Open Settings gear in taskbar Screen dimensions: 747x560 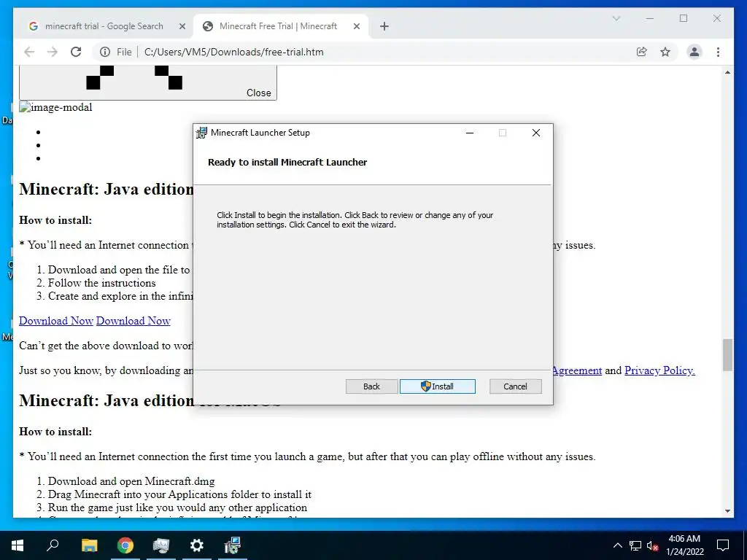pos(196,545)
